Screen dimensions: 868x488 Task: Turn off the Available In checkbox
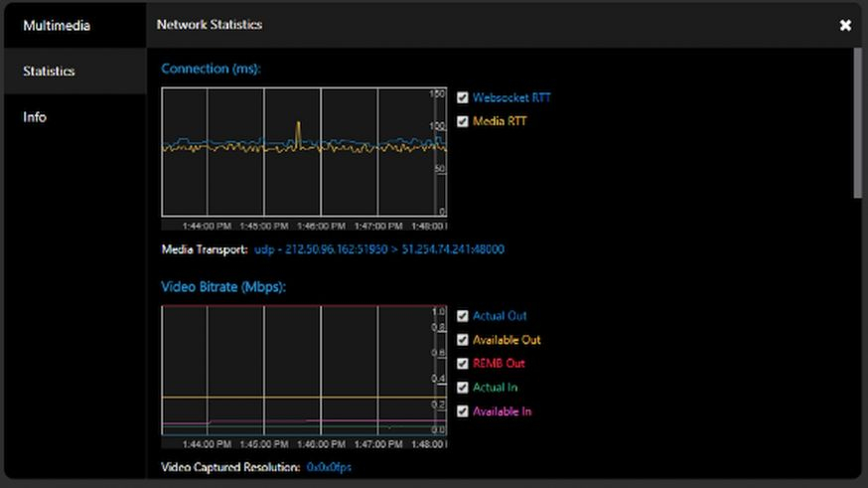point(463,411)
